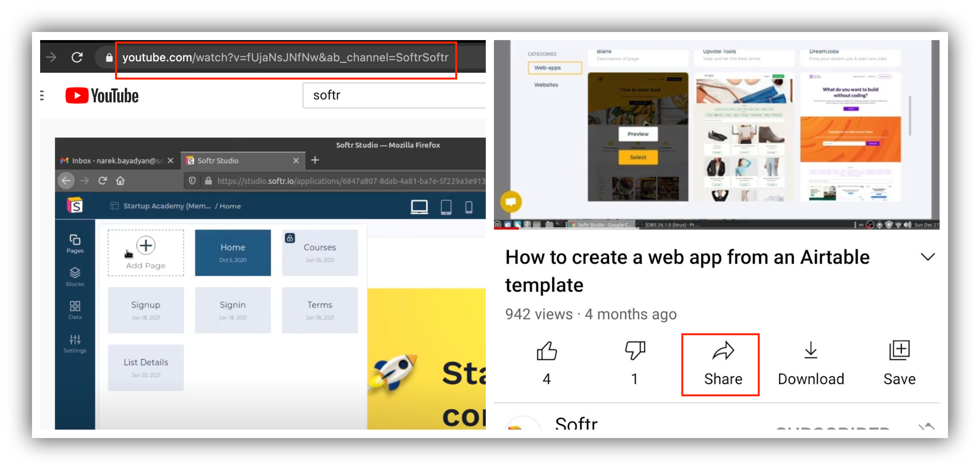Click the YouTube search field
The height and width of the screenshot is (470, 980).
click(394, 95)
